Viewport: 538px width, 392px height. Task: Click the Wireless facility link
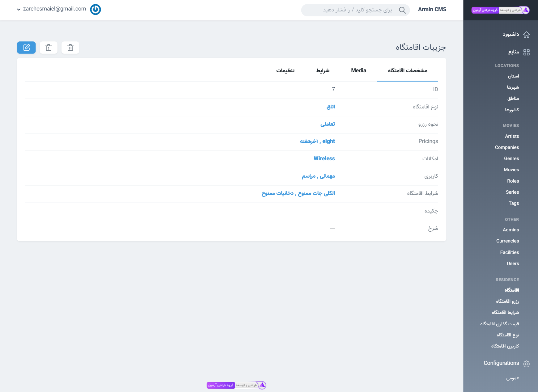[324, 158]
